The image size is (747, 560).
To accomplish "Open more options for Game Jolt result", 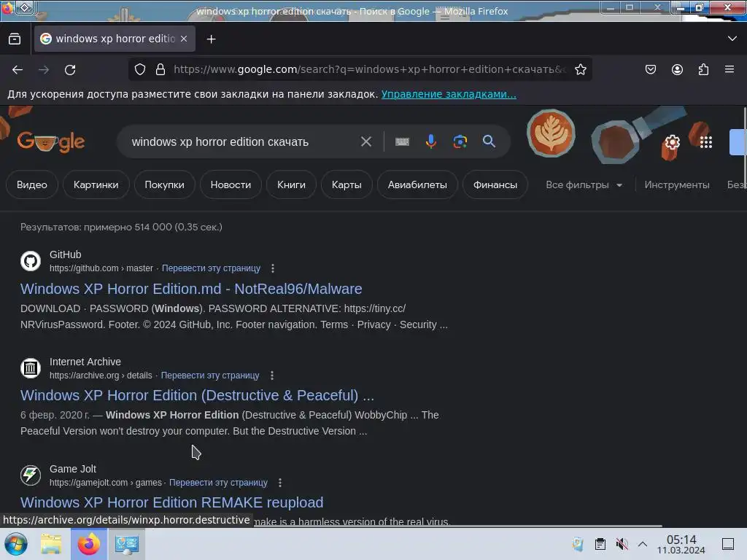I will [x=280, y=483].
